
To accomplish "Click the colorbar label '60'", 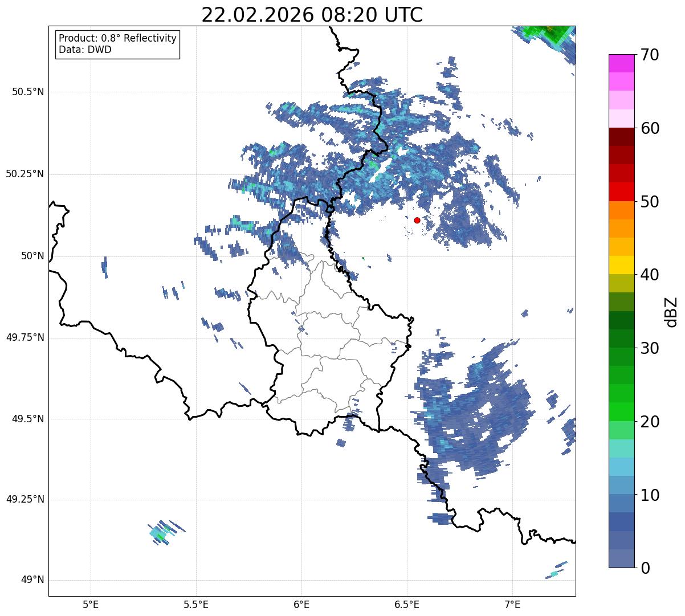I will 650,128.
